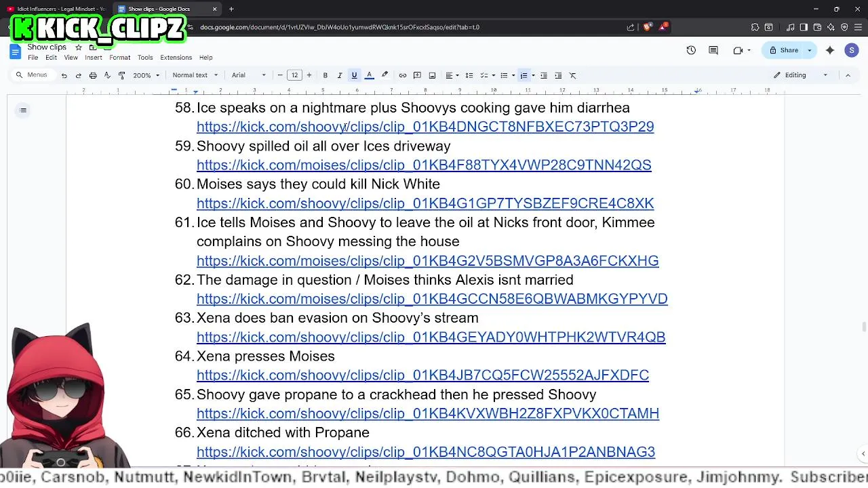Show the document outline panel
The width and height of the screenshot is (868, 488).
pyautogui.click(x=23, y=110)
